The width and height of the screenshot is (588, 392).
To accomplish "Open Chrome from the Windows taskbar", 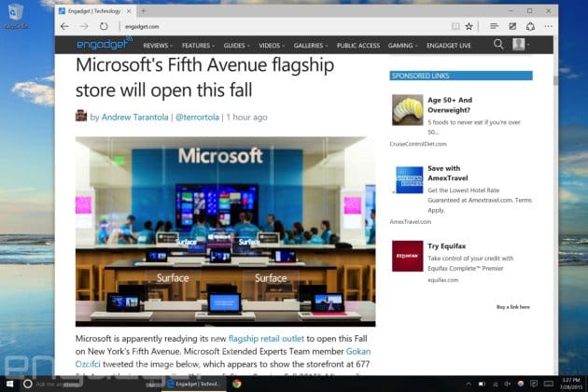I will click(x=238, y=384).
